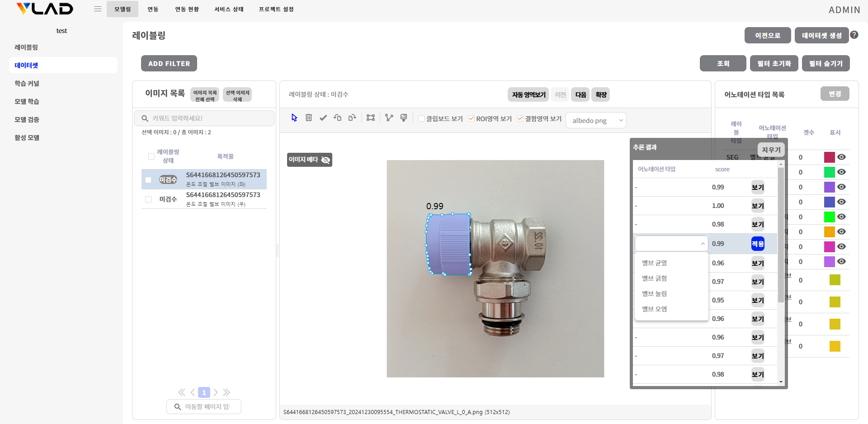Screen dimensions: 868x424
Task: Click the VLAD logo
Action: click(x=44, y=9)
